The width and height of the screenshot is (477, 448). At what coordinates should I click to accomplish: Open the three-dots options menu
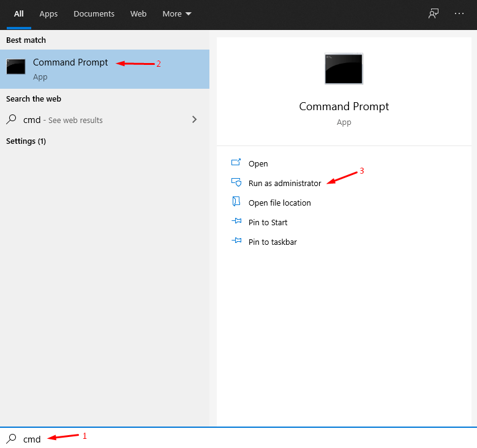point(459,13)
